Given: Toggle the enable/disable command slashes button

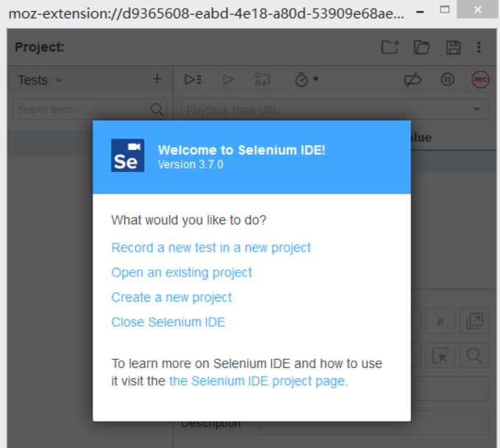Looking at the screenshot, I should click(x=440, y=321).
